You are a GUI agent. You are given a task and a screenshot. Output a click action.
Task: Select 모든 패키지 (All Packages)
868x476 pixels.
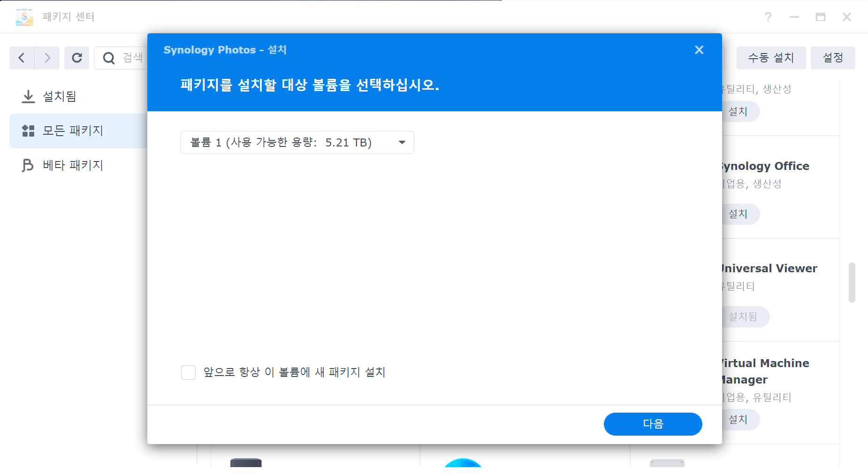(x=78, y=131)
